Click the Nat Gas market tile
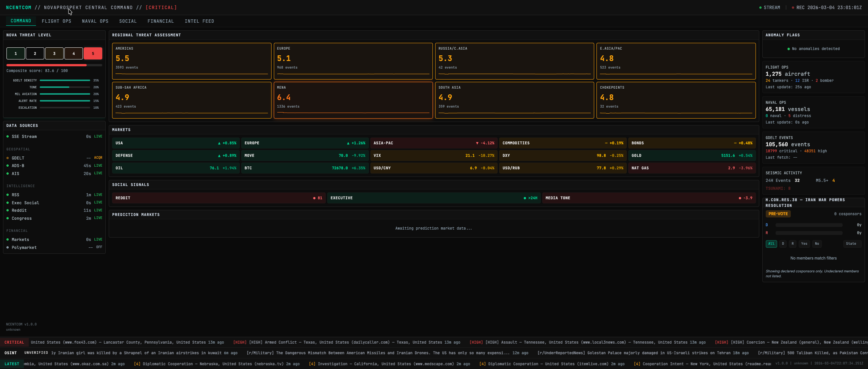868x369 pixels. point(692,168)
